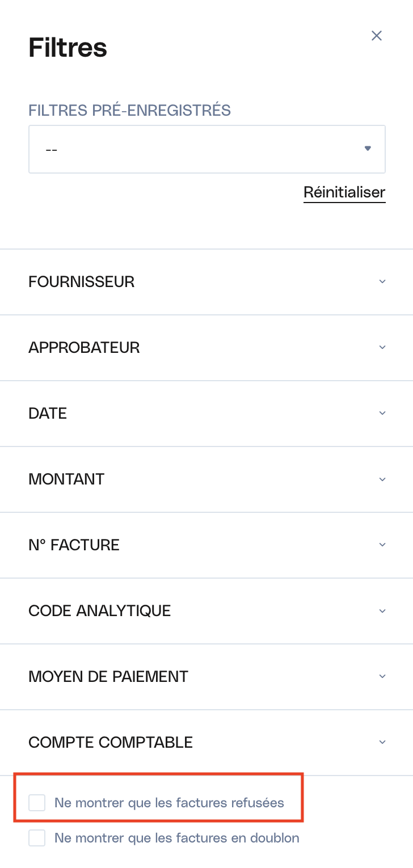Image resolution: width=413 pixels, height=868 pixels.
Task: Click the Réinitialiser link
Action: [x=344, y=192]
